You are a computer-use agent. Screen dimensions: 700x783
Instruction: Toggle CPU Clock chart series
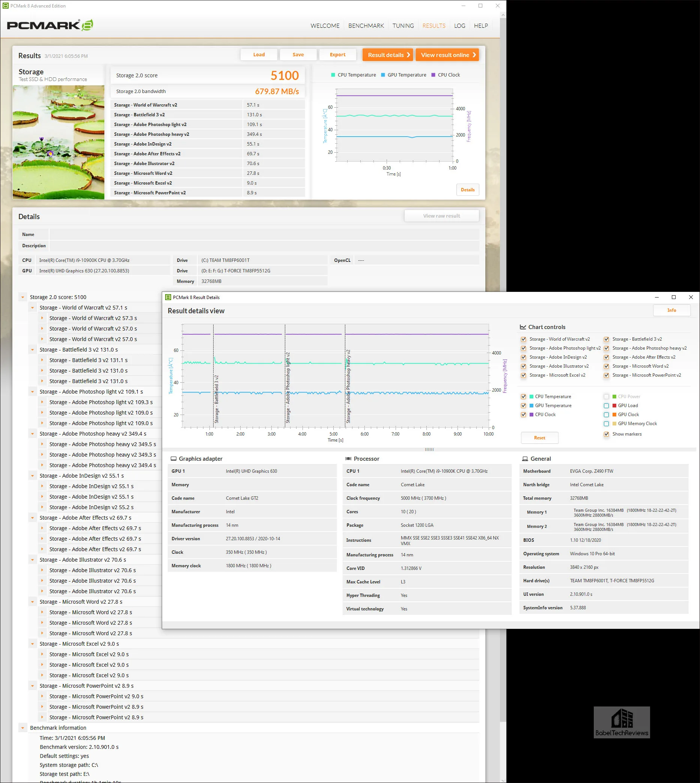pos(523,414)
